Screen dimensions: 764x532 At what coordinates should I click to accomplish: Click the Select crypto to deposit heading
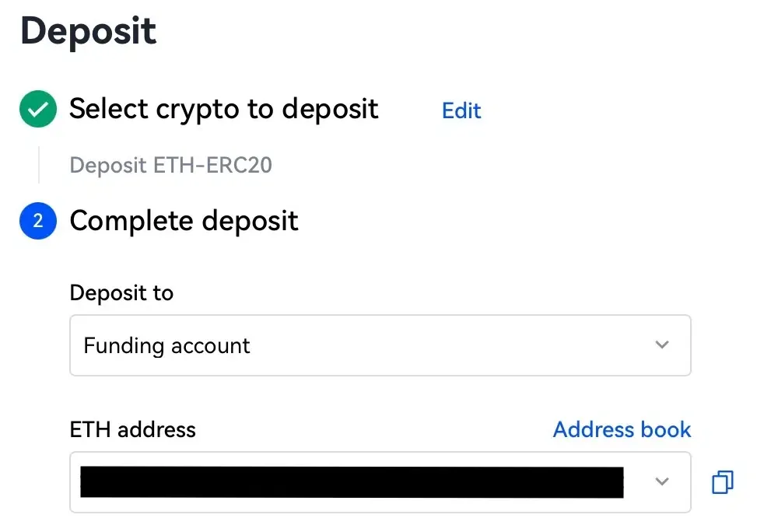point(223,109)
